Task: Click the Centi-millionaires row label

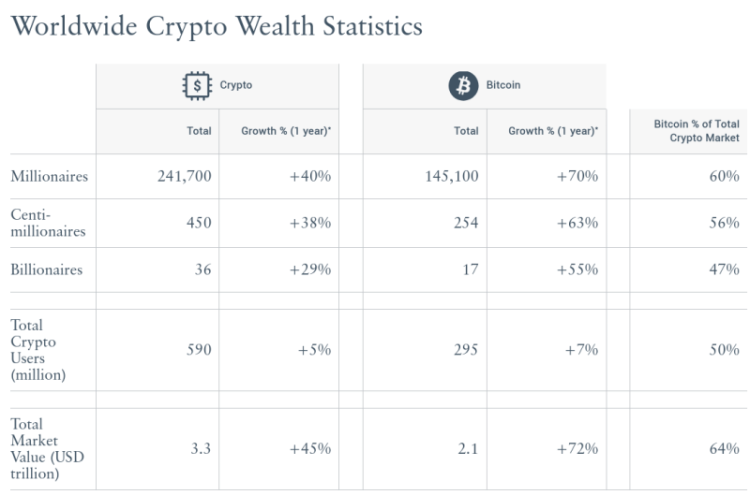Action: pyautogui.click(x=49, y=223)
